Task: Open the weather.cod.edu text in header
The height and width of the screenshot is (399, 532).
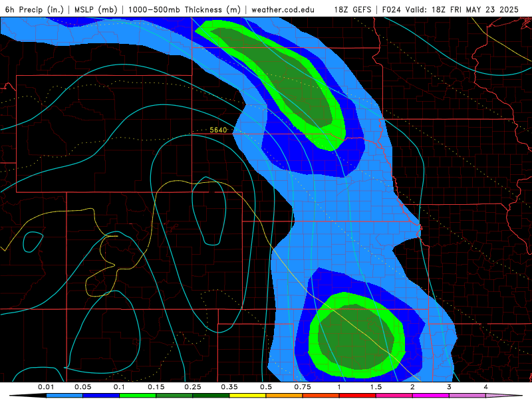Action: (x=283, y=9)
